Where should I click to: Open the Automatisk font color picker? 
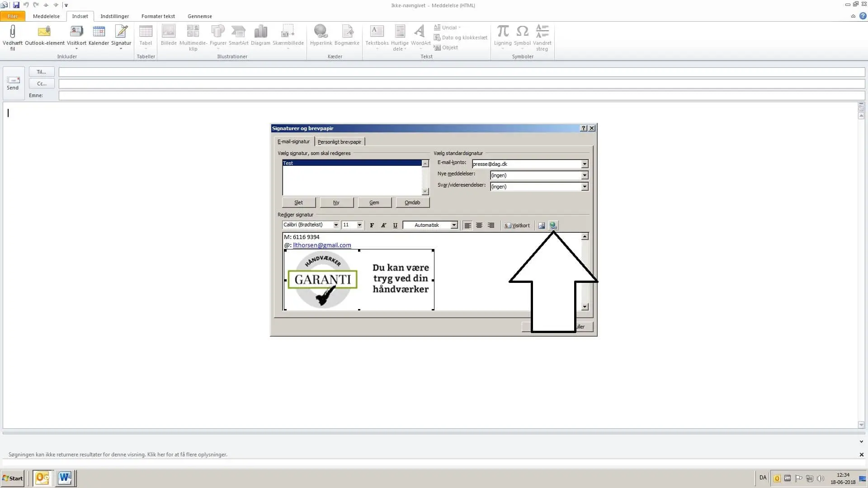tap(454, 225)
